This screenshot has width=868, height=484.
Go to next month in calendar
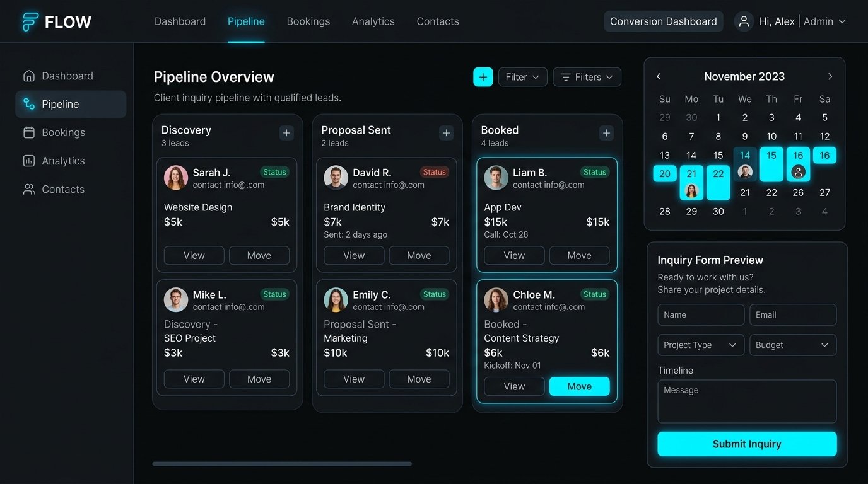tap(830, 76)
